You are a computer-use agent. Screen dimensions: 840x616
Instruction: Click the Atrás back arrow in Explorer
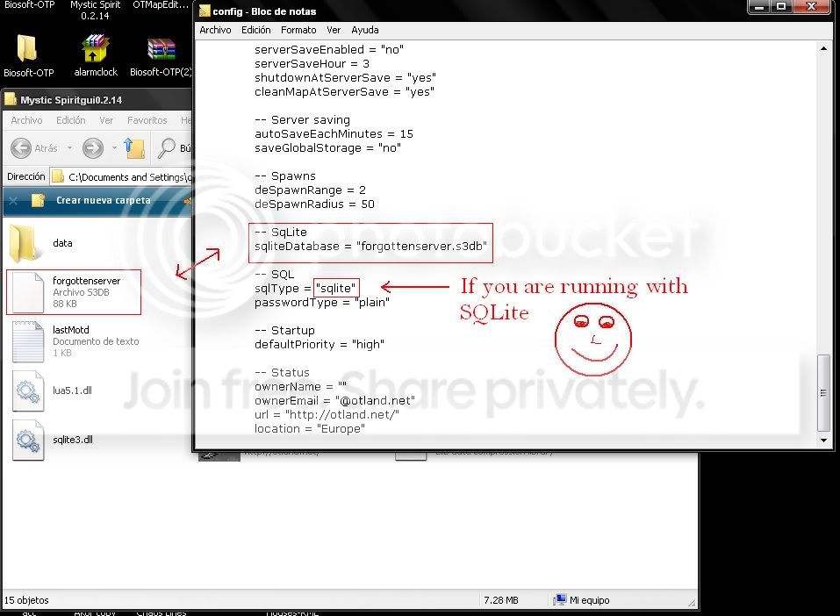(21, 147)
